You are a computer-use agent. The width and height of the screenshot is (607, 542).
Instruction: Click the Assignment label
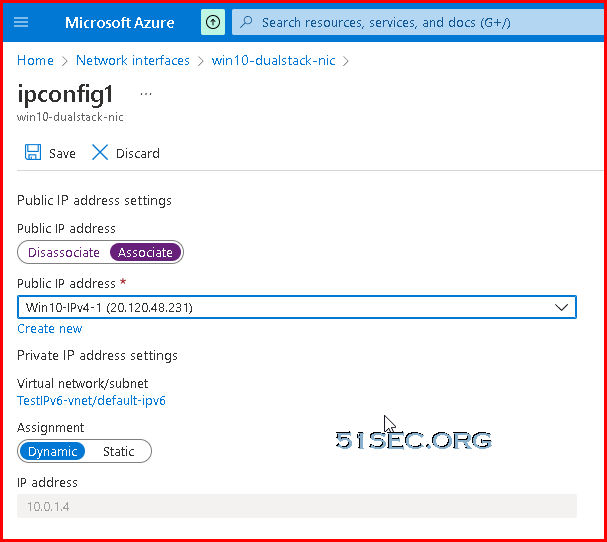[50, 427]
